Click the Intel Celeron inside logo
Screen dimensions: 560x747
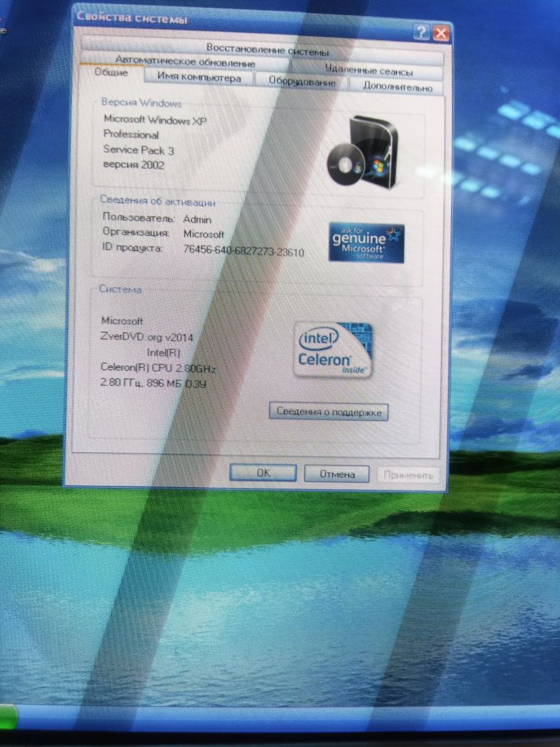(x=333, y=350)
